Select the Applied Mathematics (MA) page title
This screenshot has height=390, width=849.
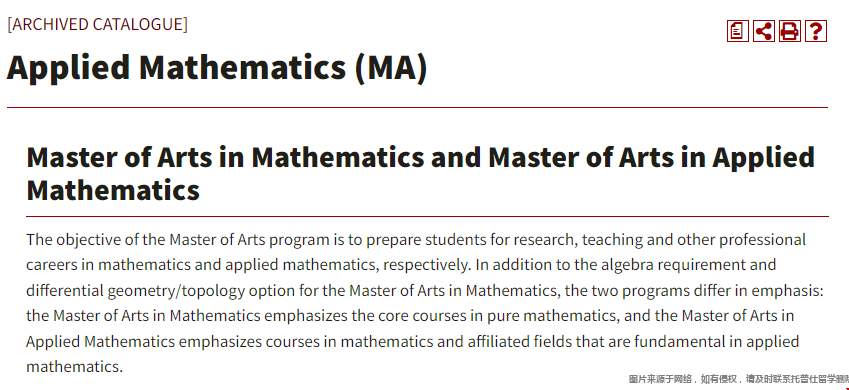217,68
